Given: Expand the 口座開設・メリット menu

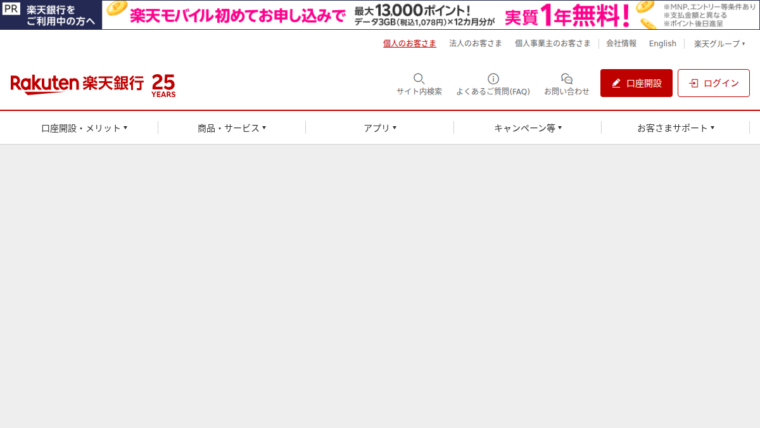Looking at the screenshot, I should 84,128.
